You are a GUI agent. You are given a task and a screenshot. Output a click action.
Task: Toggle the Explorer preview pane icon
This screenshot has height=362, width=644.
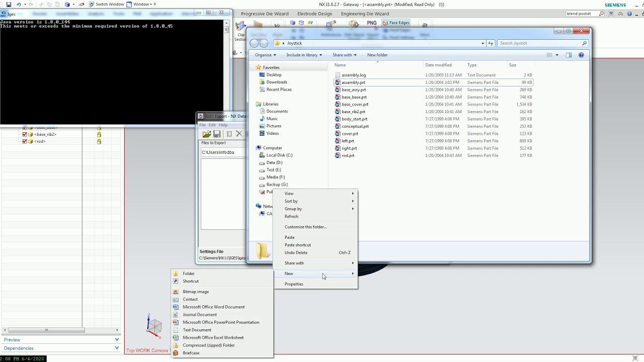[569, 55]
